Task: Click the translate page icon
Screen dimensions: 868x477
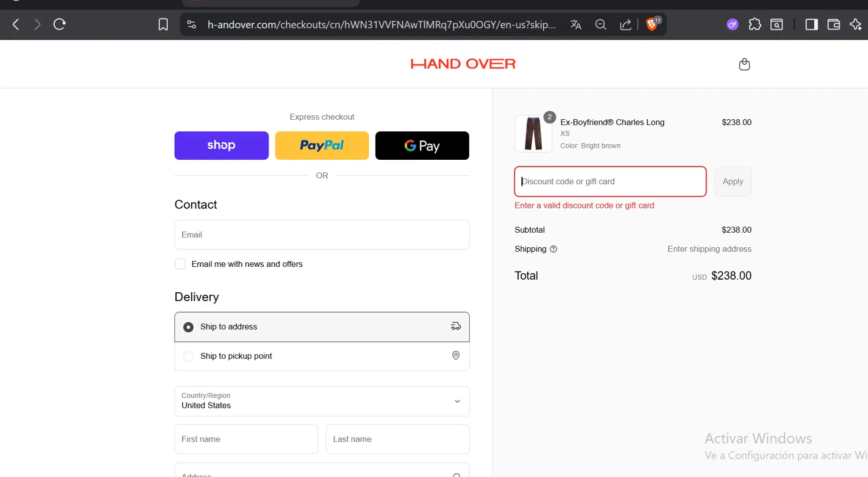Action: (576, 24)
